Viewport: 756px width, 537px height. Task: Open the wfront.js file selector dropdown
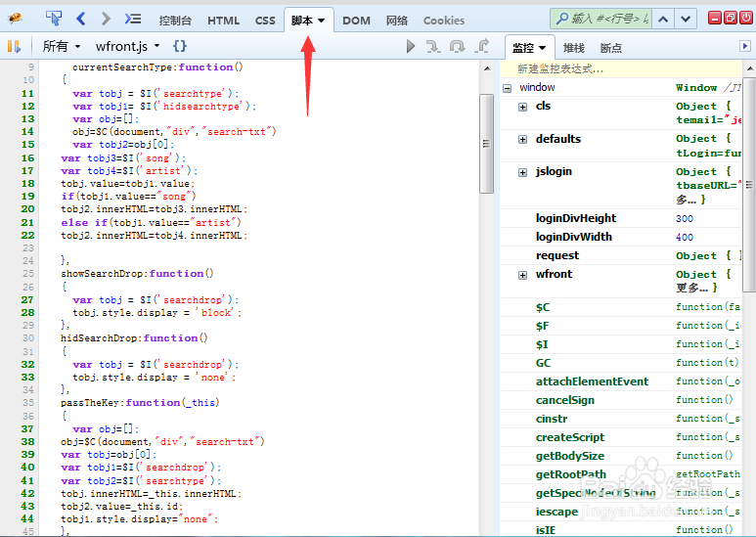(x=127, y=46)
